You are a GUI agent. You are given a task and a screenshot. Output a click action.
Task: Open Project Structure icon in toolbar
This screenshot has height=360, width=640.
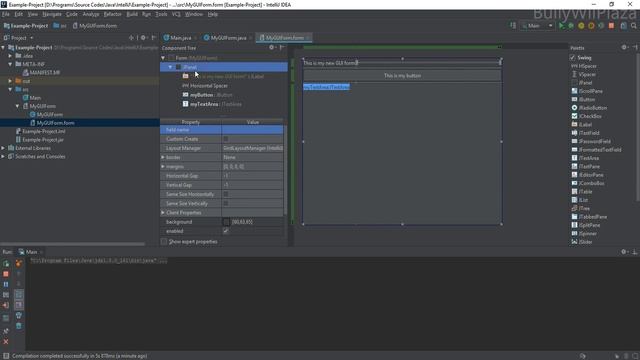click(x=624, y=26)
